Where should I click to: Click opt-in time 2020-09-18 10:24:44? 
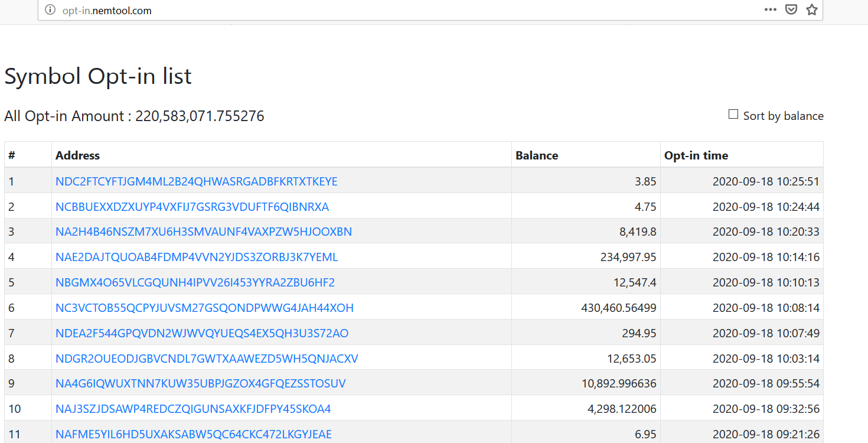coord(766,207)
